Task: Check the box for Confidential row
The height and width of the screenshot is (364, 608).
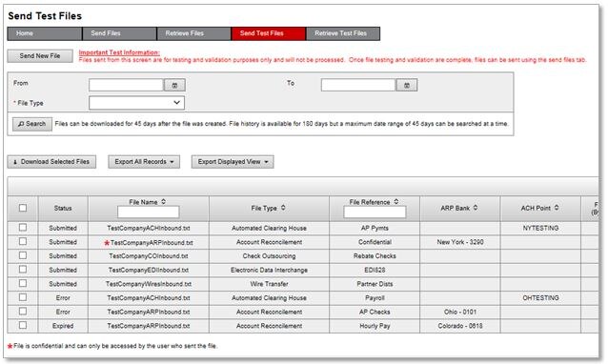Action: click(x=23, y=241)
